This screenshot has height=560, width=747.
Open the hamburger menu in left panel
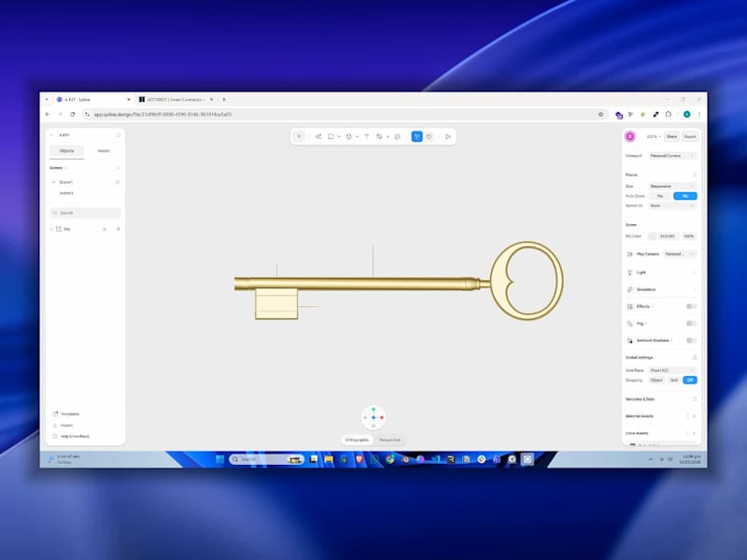pyautogui.click(x=119, y=135)
